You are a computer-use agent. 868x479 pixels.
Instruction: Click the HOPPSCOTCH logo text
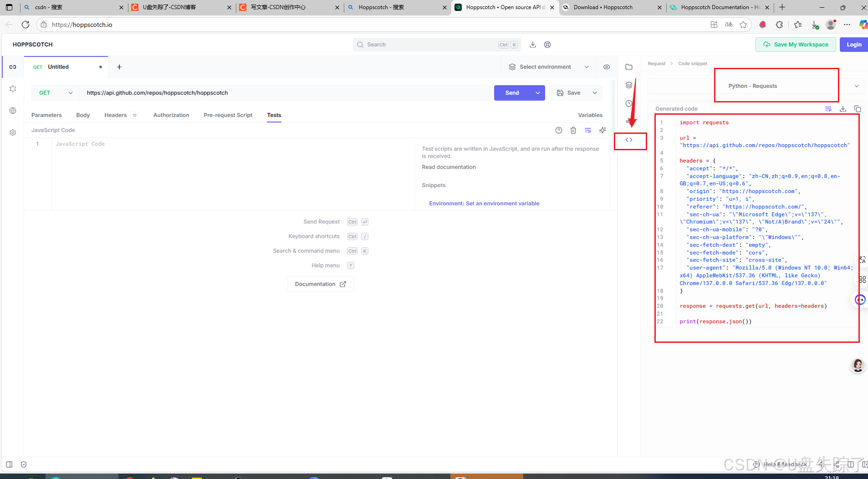coord(33,45)
